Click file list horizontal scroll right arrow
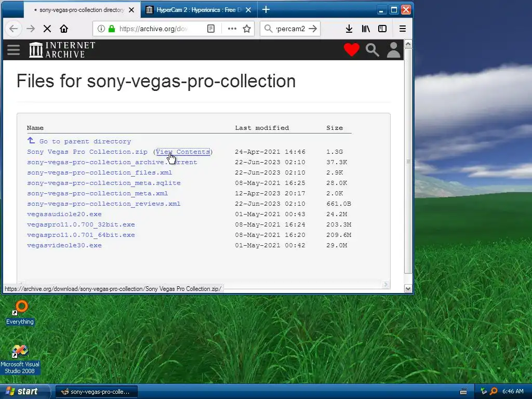Image resolution: width=532 pixels, height=399 pixels. (x=385, y=284)
